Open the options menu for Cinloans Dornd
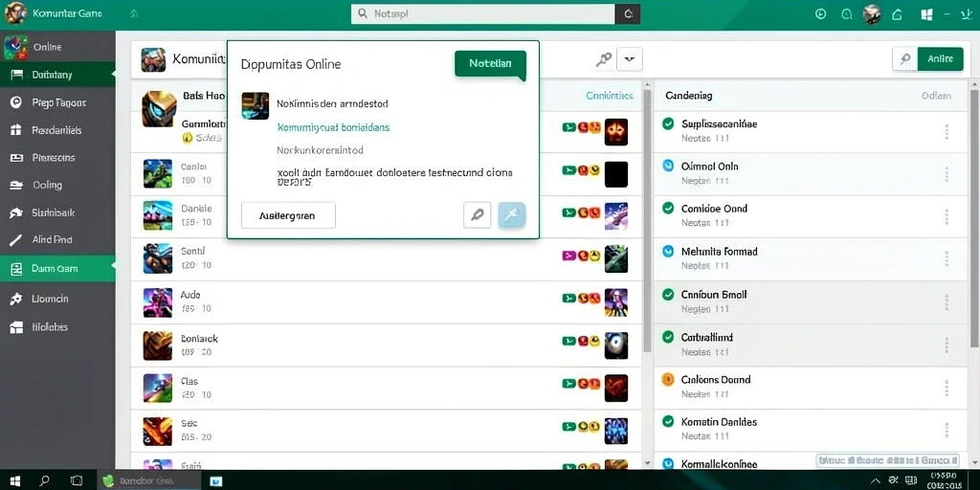The height and width of the screenshot is (490, 980). click(947, 388)
